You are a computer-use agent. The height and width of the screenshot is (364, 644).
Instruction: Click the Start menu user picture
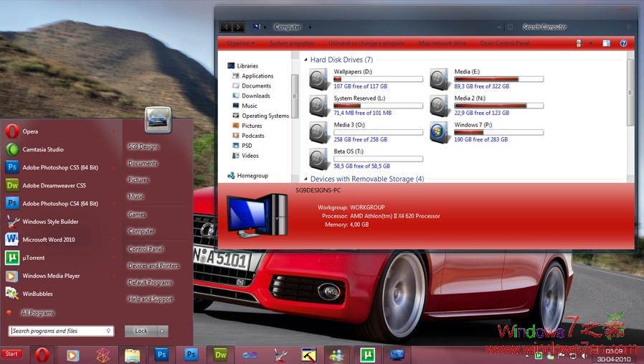pos(158,120)
